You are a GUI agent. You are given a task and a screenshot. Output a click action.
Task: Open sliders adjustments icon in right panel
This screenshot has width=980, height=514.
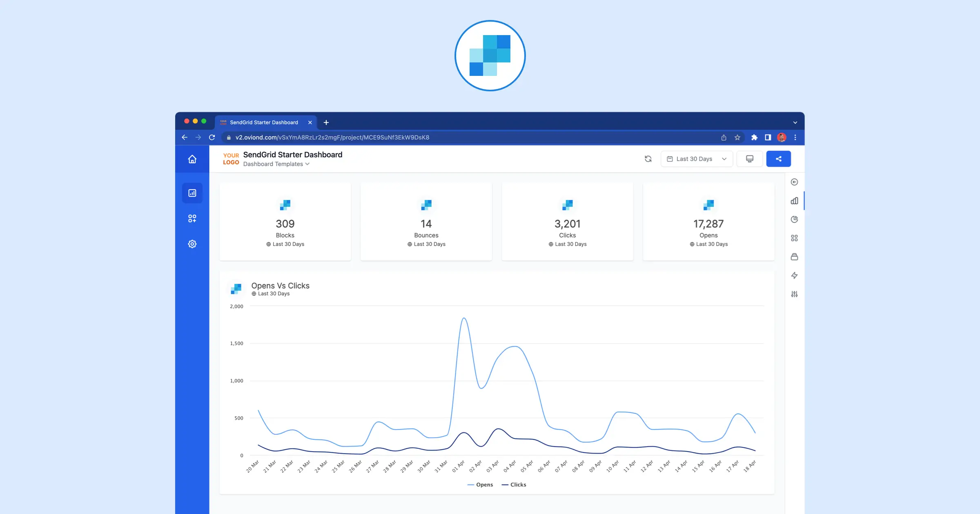pos(794,294)
